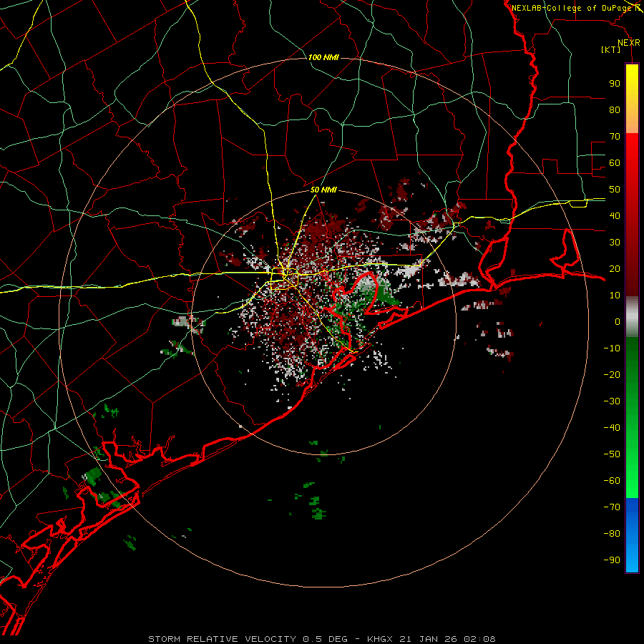Select the "0" value on the velocity scale
The image size is (644, 644).
click(x=618, y=321)
